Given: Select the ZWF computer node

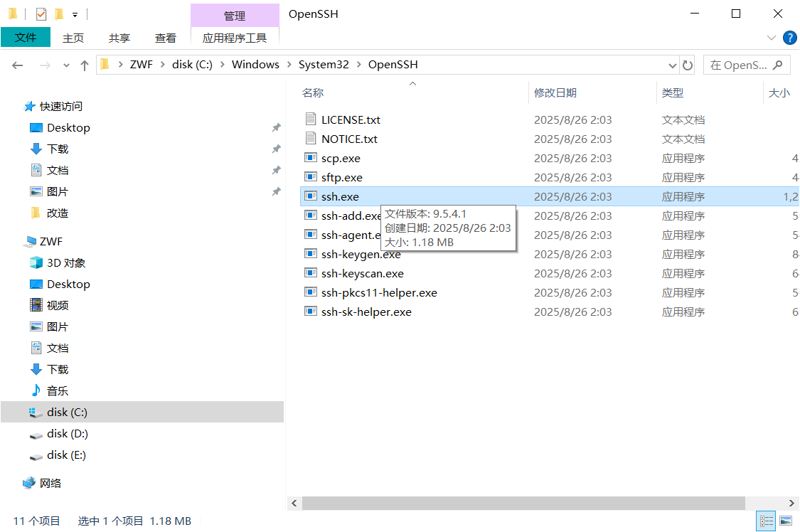Looking at the screenshot, I should 51,241.
